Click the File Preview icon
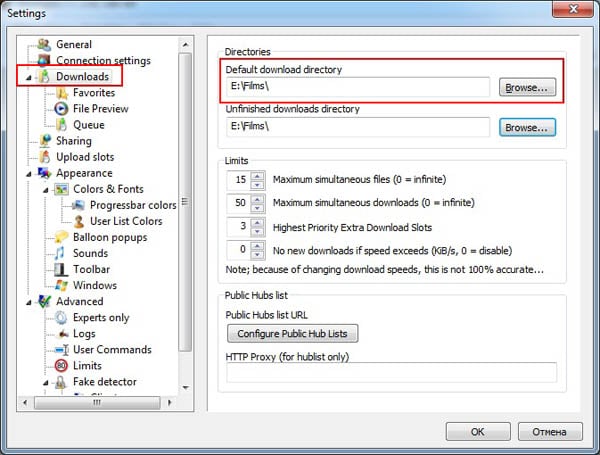Screen dimensions: 600x455 click(61, 109)
